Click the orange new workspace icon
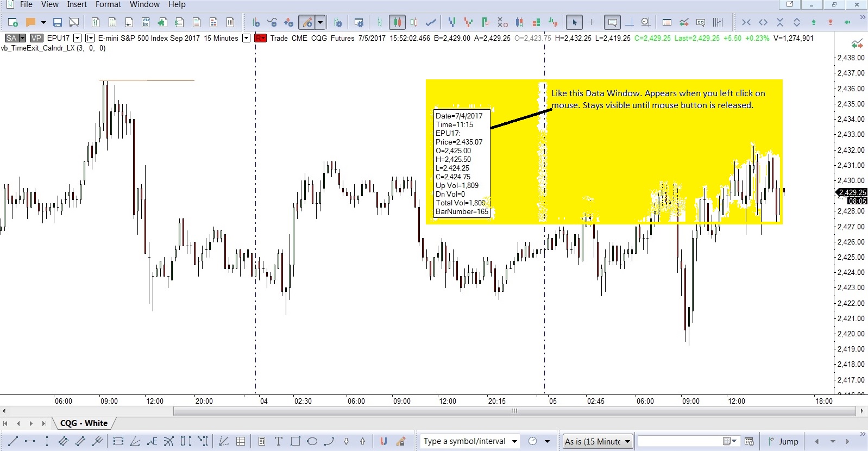Image resolution: width=868 pixels, height=451 pixels. [31, 22]
